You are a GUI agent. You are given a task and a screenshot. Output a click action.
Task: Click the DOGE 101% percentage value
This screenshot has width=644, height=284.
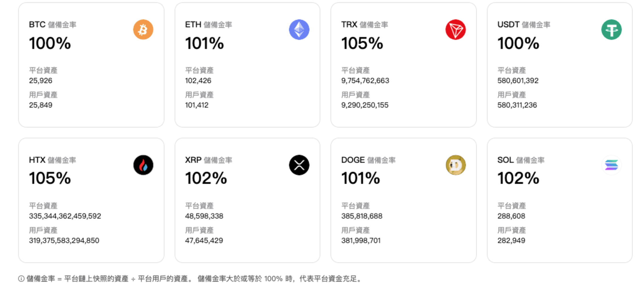360,178
